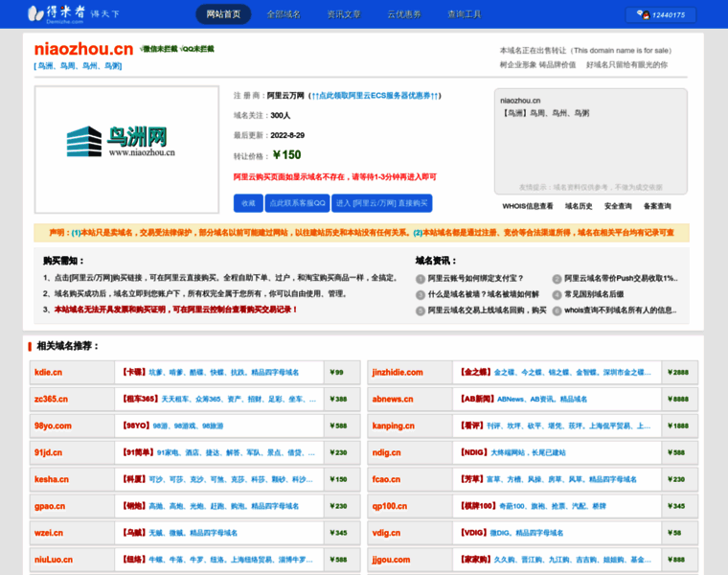728x575 pixels.
Task: Open the 资讯文章 nav tab
Action: (344, 14)
